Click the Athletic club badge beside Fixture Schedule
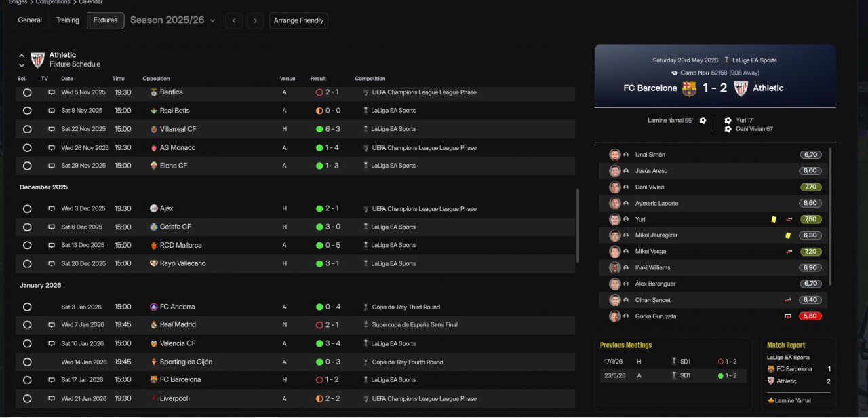This screenshot has width=868, height=418. (38, 60)
